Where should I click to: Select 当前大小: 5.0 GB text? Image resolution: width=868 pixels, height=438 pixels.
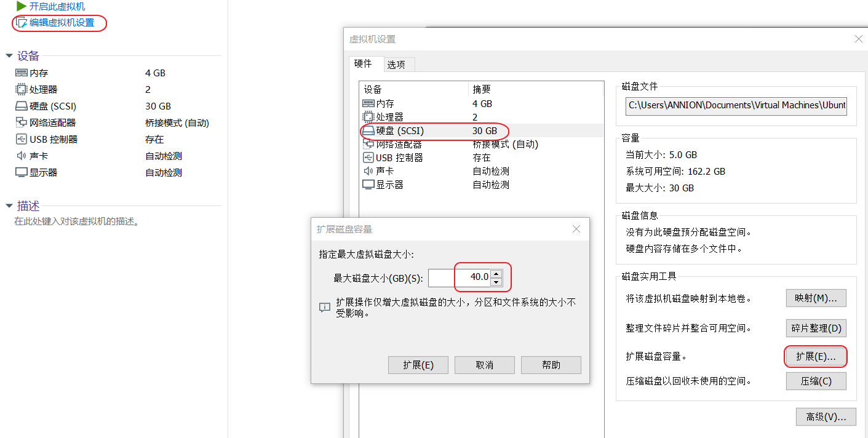click(661, 155)
